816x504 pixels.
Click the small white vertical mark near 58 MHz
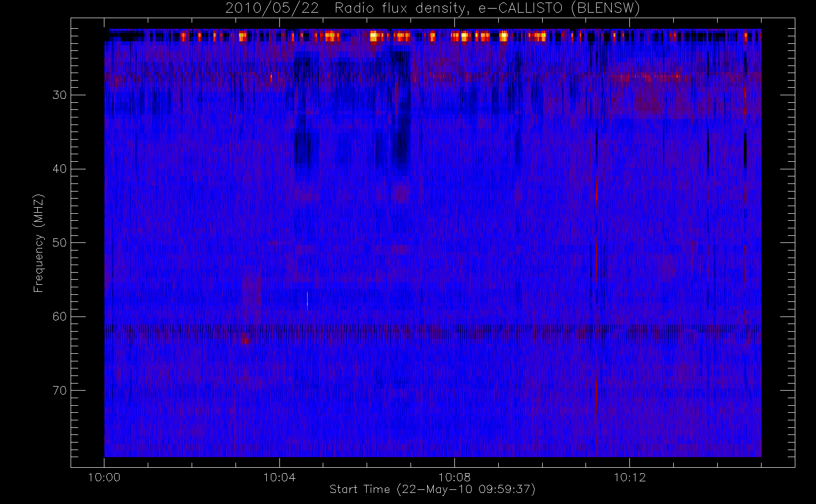[x=307, y=299]
